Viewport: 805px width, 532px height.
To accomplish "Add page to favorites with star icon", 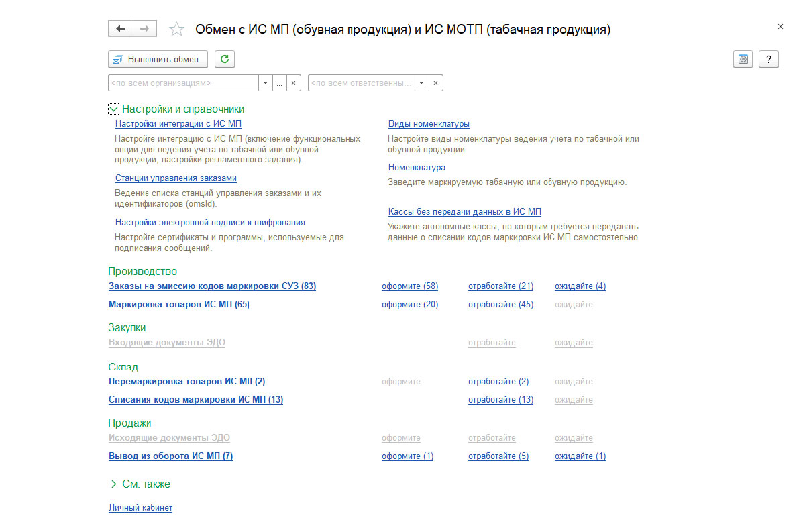I will (x=176, y=30).
